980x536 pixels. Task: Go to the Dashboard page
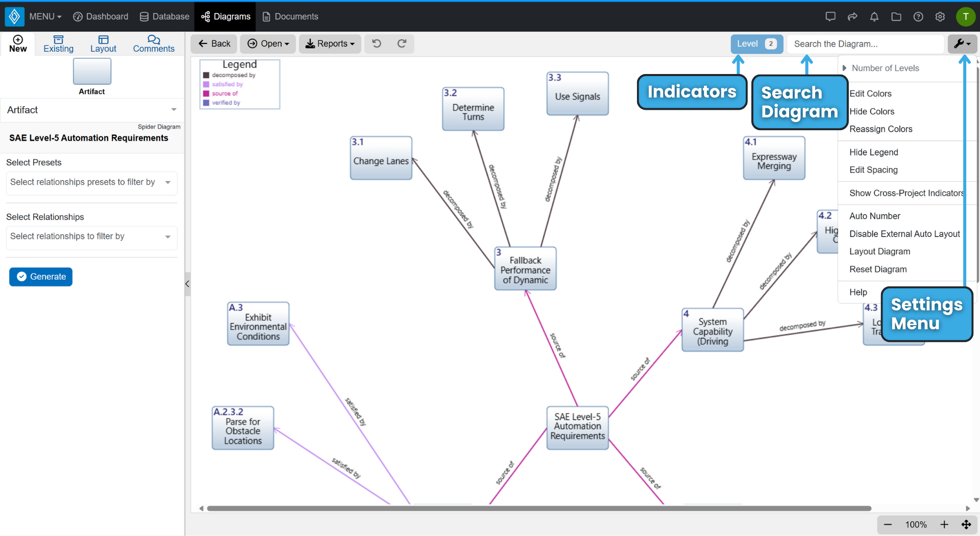point(101,16)
